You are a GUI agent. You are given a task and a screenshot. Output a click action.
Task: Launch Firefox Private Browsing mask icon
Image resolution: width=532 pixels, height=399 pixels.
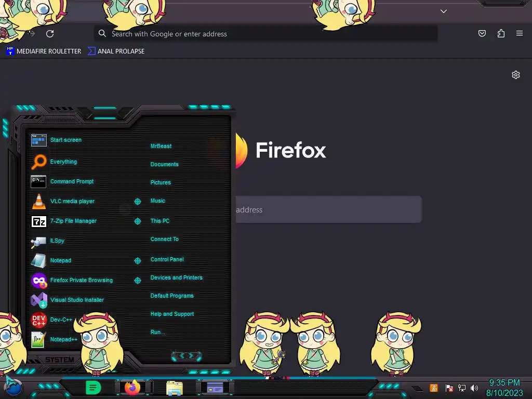coord(38,280)
